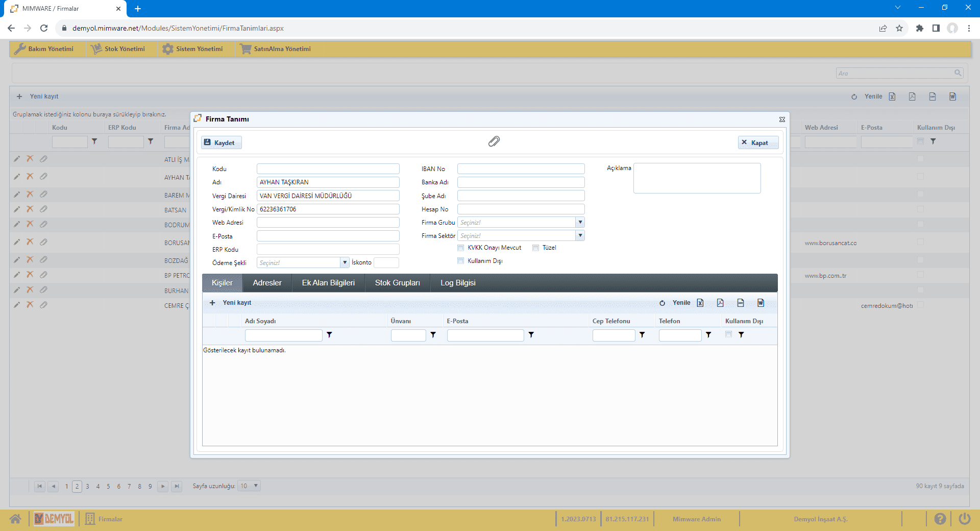Export Kişiler grid to Word icon

pyautogui.click(x=761, y=303)
